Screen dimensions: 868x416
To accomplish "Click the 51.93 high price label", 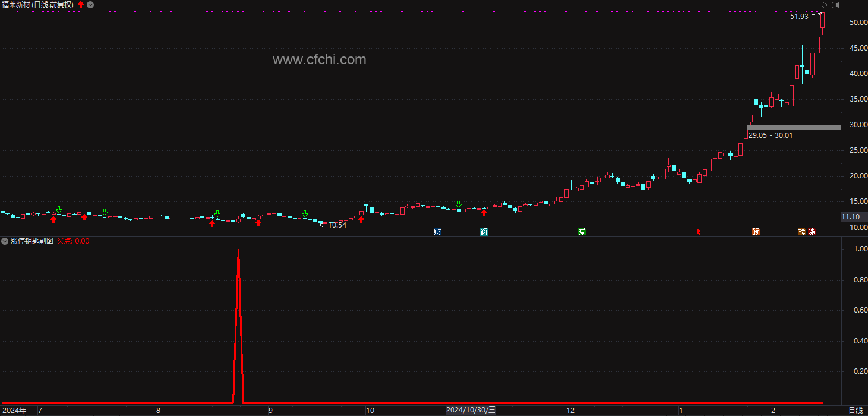I will pos(799,17).
